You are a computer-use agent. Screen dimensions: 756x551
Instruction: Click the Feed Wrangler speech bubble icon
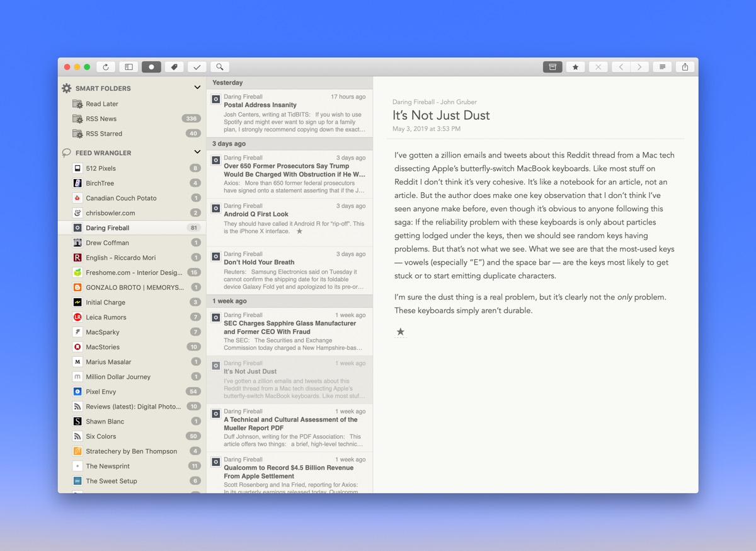coord(66,153)
